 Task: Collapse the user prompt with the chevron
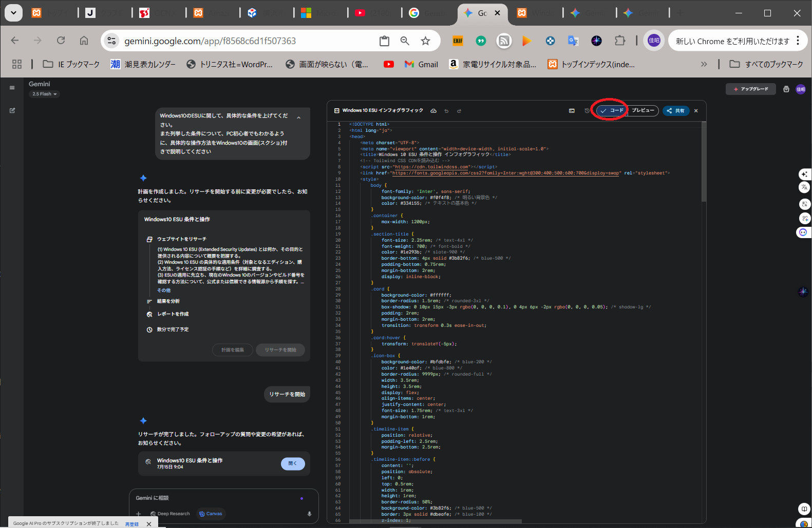pyautogui.click(x=298, y=118)
